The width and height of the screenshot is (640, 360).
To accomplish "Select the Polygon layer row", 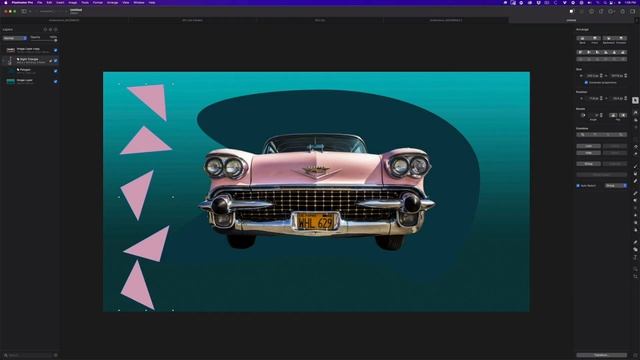I will (30, 71).
